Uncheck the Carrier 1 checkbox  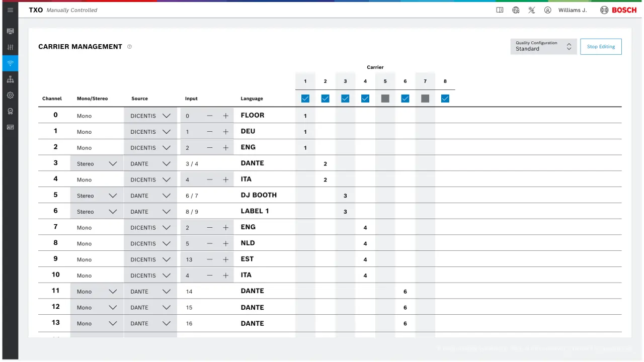pyautogui.click(x=305, y=99)
